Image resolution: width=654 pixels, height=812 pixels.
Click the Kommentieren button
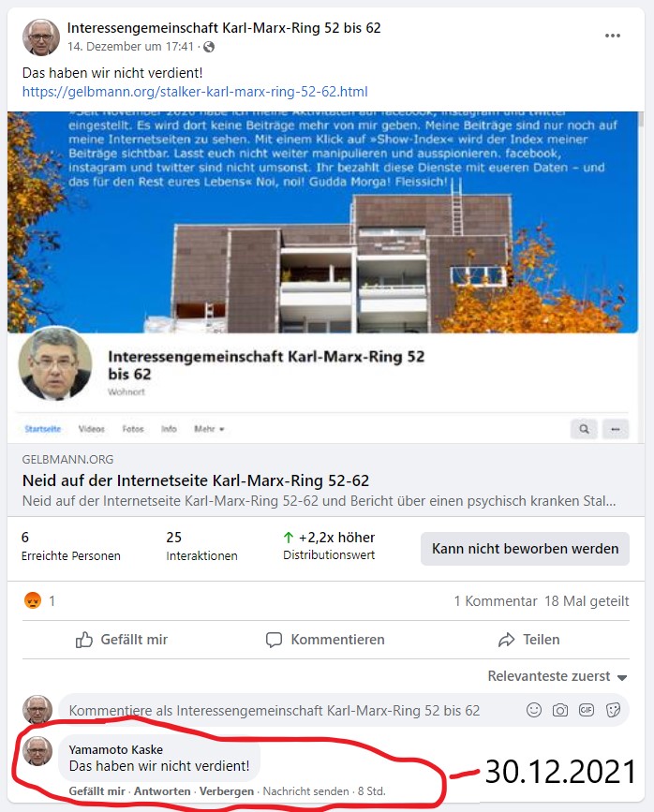click(x=325, y=640)
